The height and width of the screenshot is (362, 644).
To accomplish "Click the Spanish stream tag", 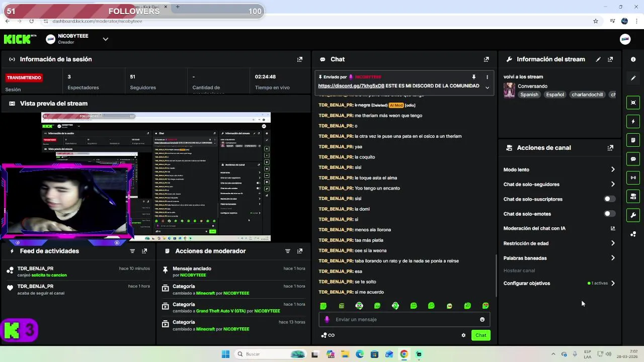I will [x=529, y=95].
